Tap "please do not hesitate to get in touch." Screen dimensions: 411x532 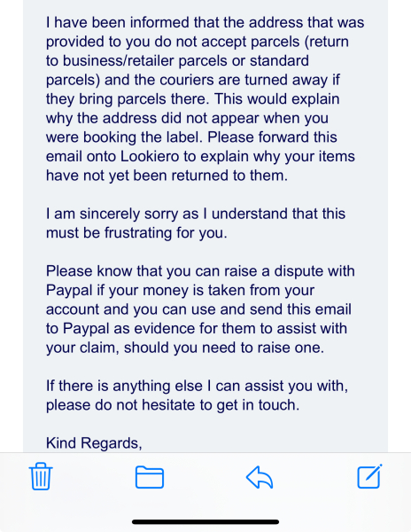tap(173, 405)
